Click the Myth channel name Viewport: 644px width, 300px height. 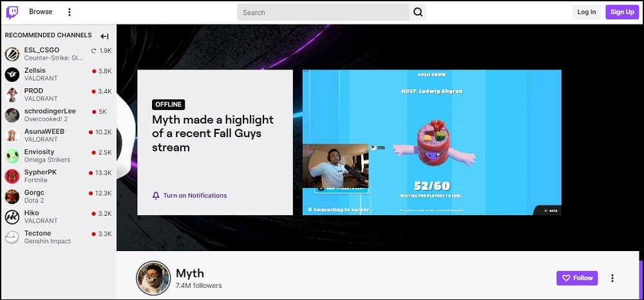click(x=190, y=274)
